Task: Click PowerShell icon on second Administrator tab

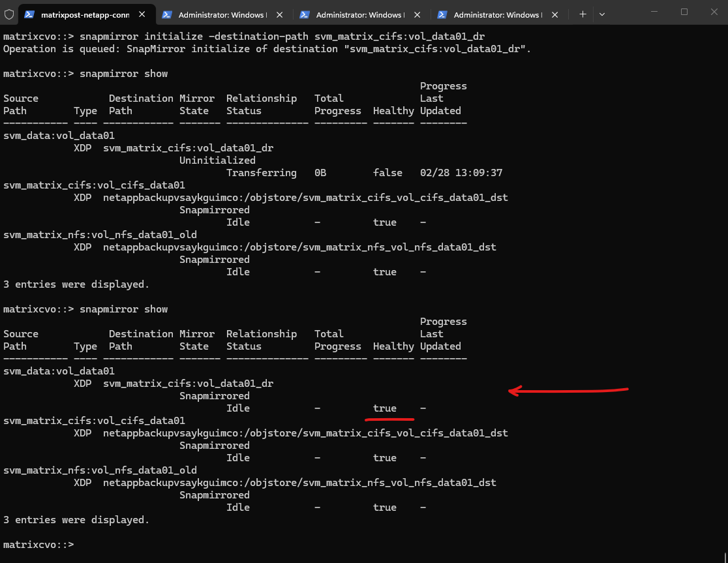Action: (167, 14)
